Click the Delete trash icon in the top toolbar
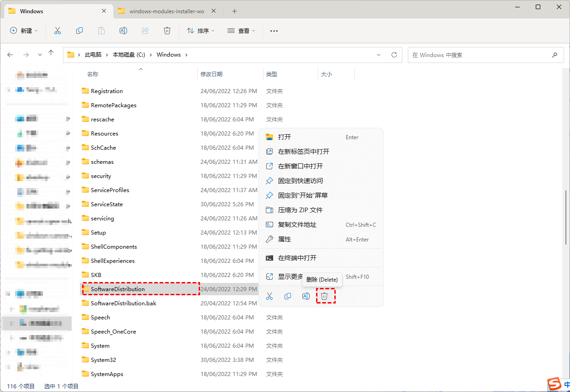Viewport: 570px width, 392px height. point(167,31)
